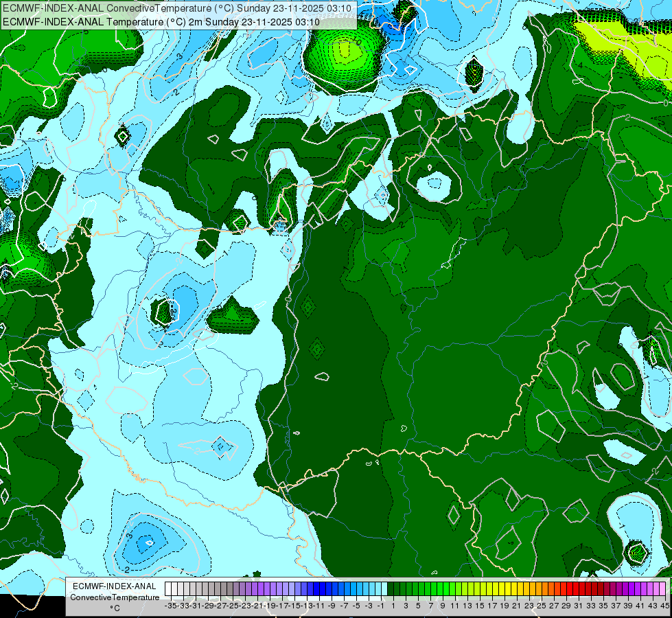The width and height of the screenshot is (672, 618).
Task: Pick the red swatch above legend value 31
Action: pos(576,589)
